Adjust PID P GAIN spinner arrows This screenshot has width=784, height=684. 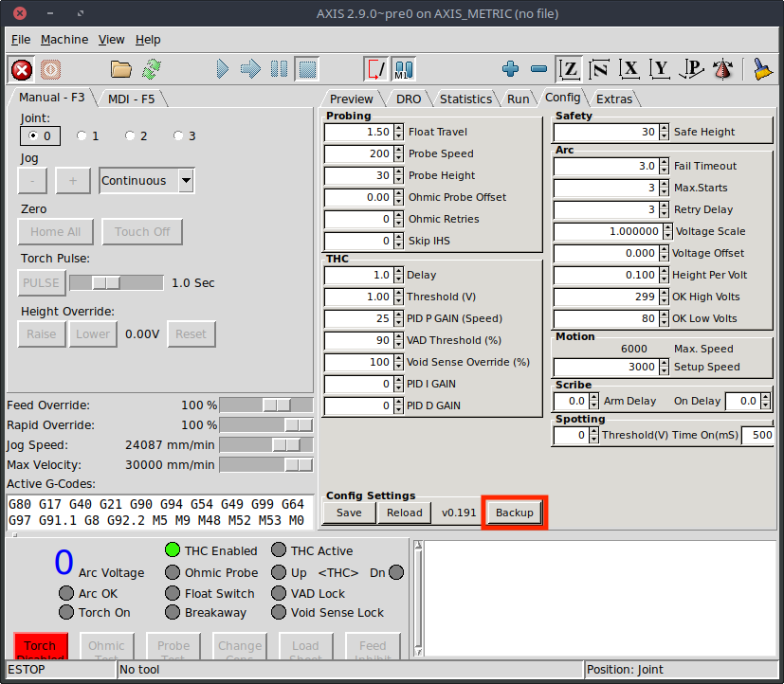(x=398, y=318)
